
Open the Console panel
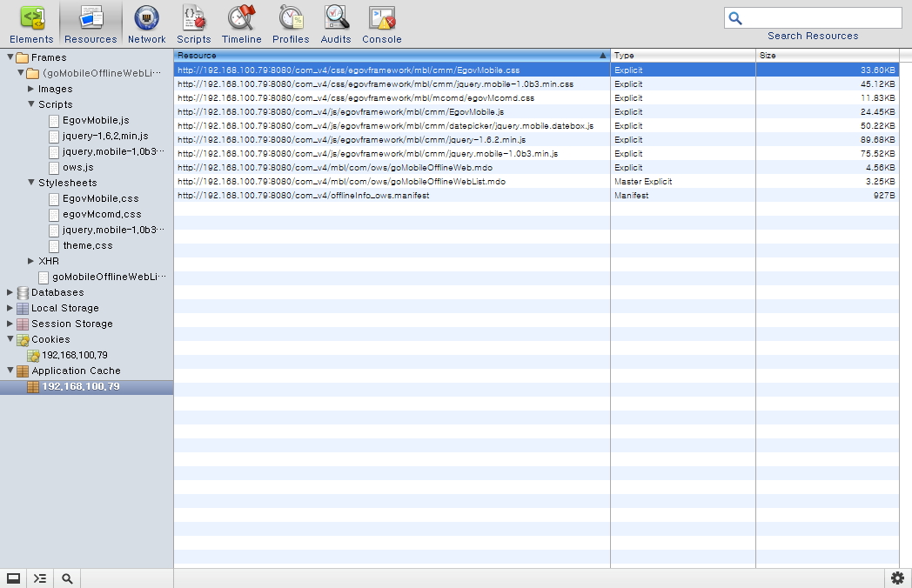(x=382, y=23)
